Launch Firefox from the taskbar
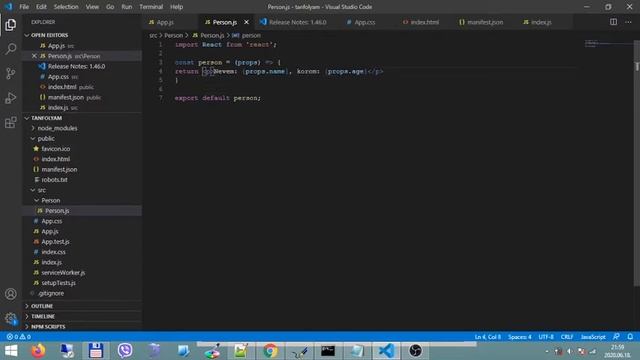 point(38,351)
